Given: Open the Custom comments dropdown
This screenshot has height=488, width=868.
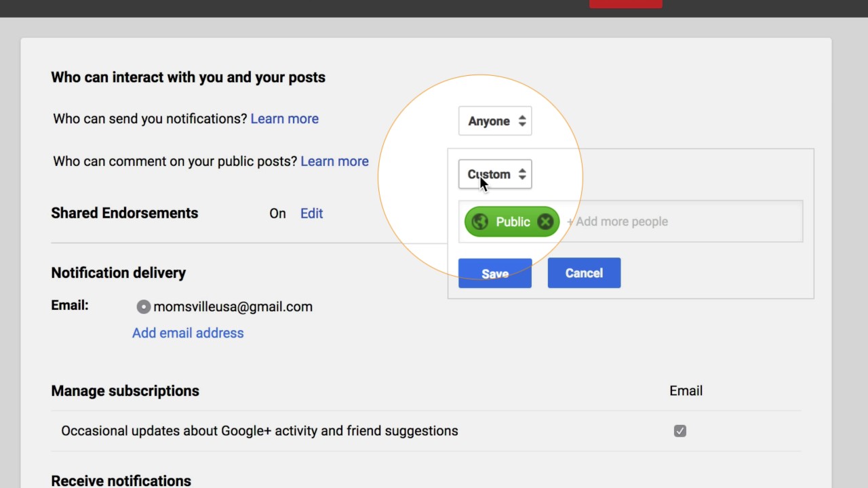Looking at the screenshot, I should (x=489, y=174).
